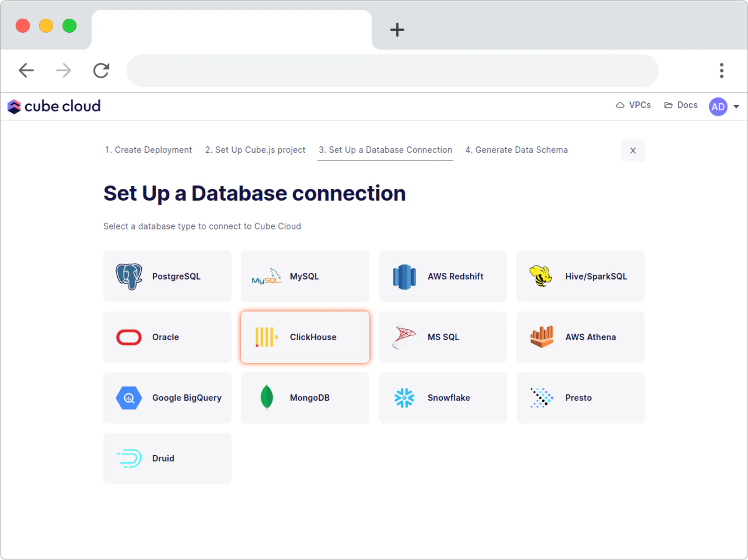The height and width of the screenshot is (560, 748).
Task: Select the Hive/SparkSQL label text
Action: click(x=596, y=276)
